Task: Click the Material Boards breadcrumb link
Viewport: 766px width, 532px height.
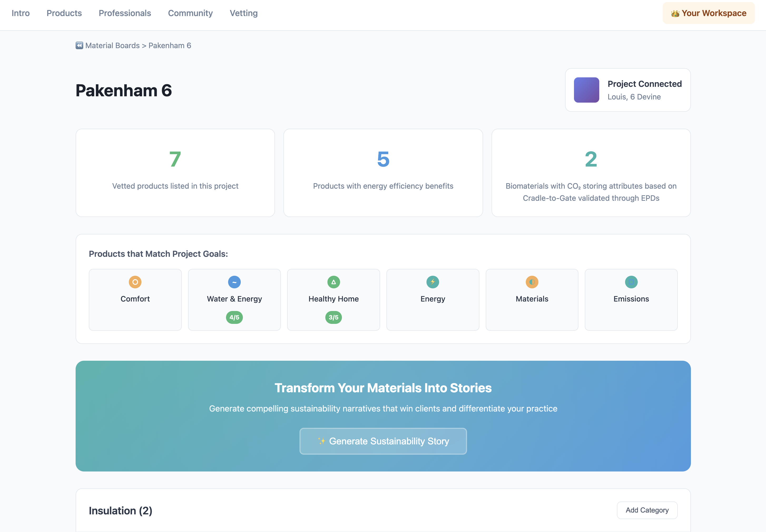Action: tap(112, 45)
